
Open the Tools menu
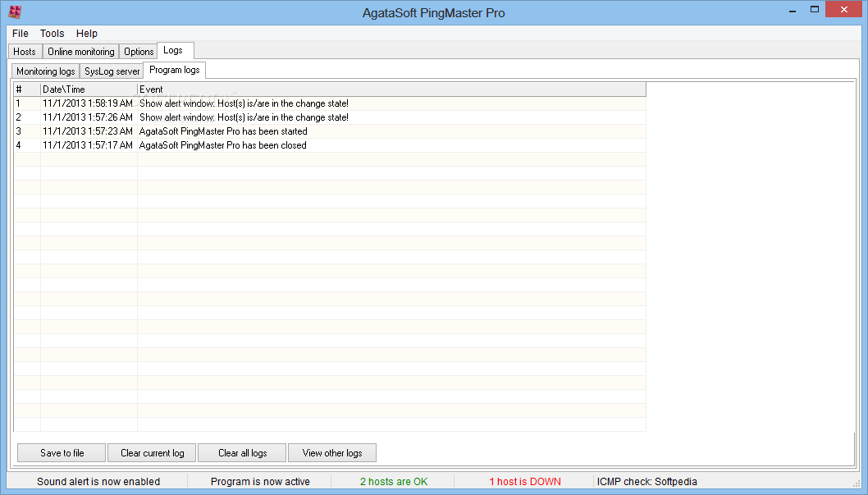52,33
